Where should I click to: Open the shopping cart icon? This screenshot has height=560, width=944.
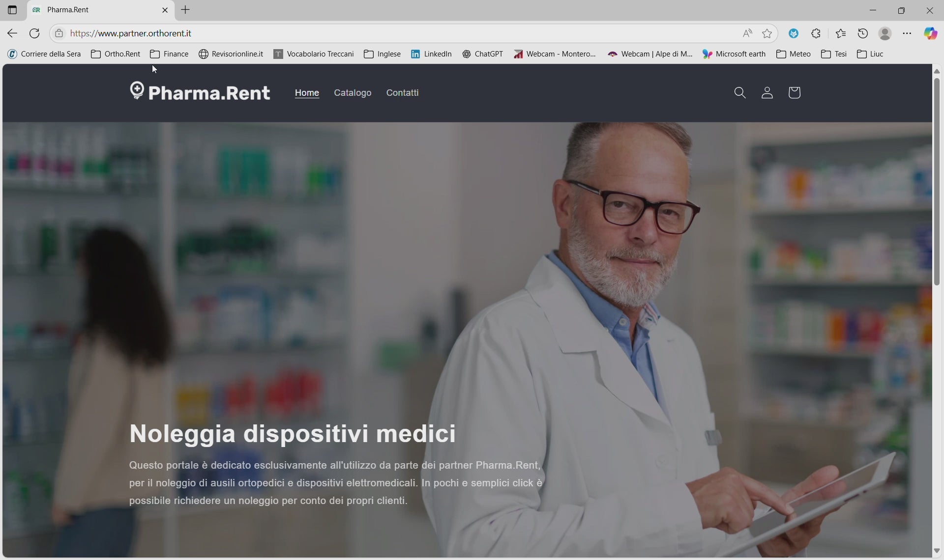(x=794, y=93)
